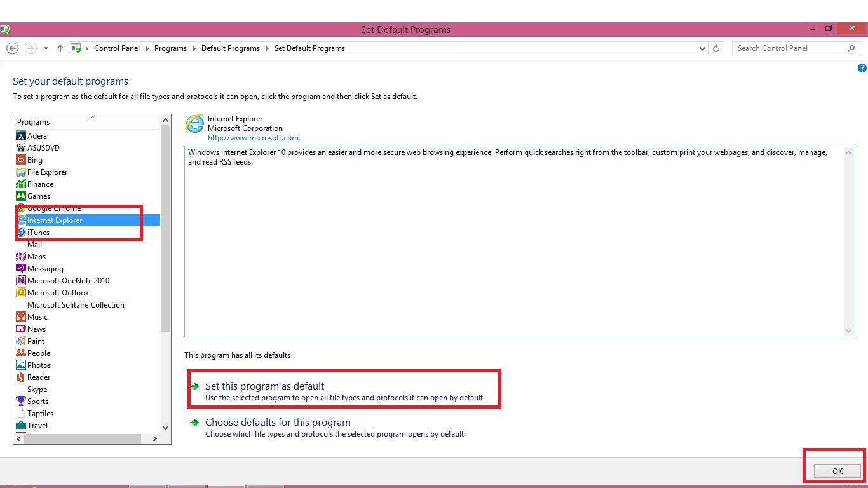Navigate to Programs breadcrumb item
Screen dimensions: 868x488
click(170, 48)
